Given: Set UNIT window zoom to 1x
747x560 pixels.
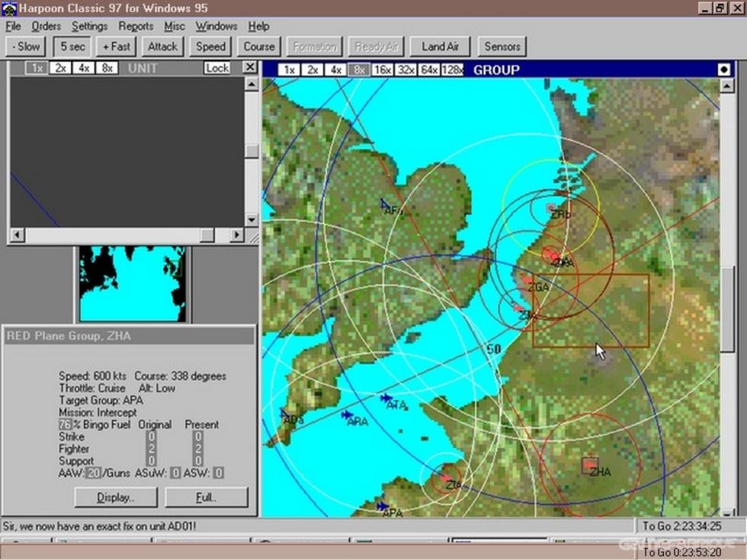Looking at the screenshot, I should pyautogui.click(x=37, y=68).
